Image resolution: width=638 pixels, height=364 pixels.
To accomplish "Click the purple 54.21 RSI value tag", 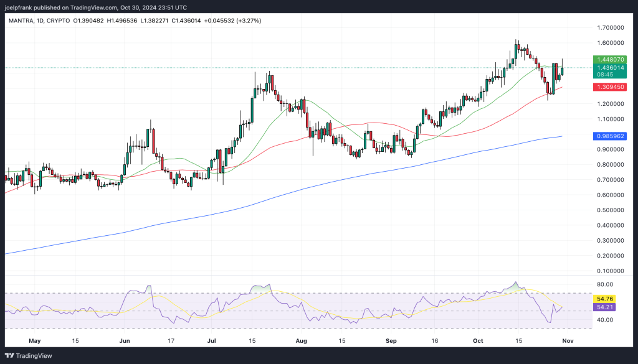I will [x=605, y=307].
